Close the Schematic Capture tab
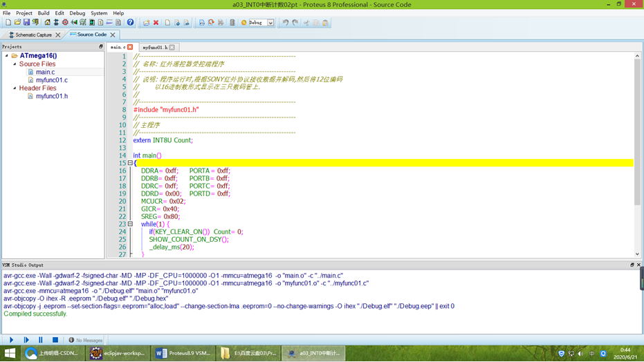Image resolution: width=644 pixels, height=362 pixels. (58, 35)
